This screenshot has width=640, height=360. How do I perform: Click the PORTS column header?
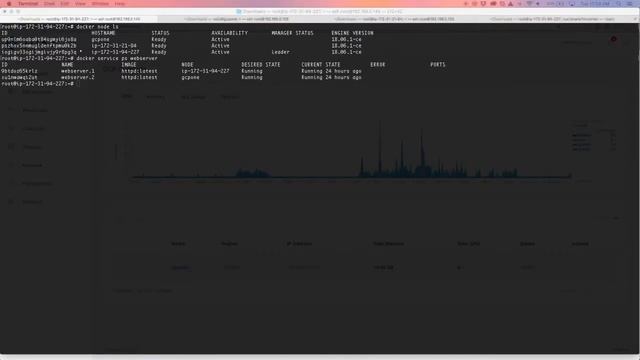[x=438, y=64]
